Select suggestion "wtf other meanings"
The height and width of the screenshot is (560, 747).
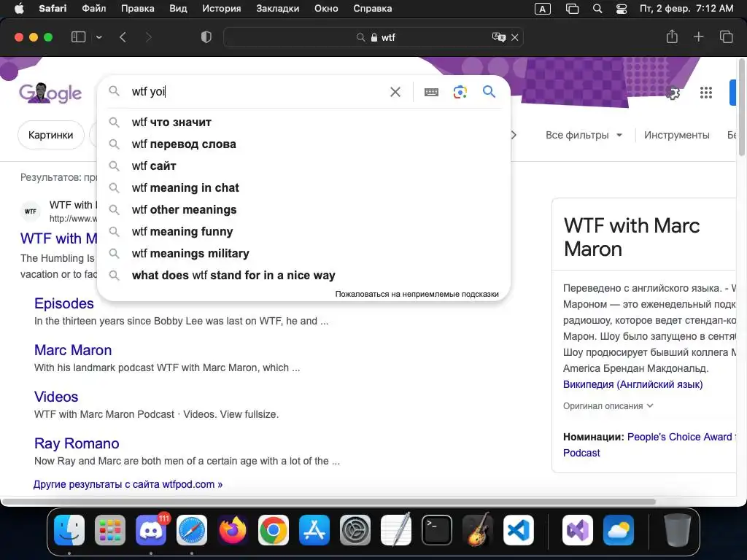click(303, 210)
